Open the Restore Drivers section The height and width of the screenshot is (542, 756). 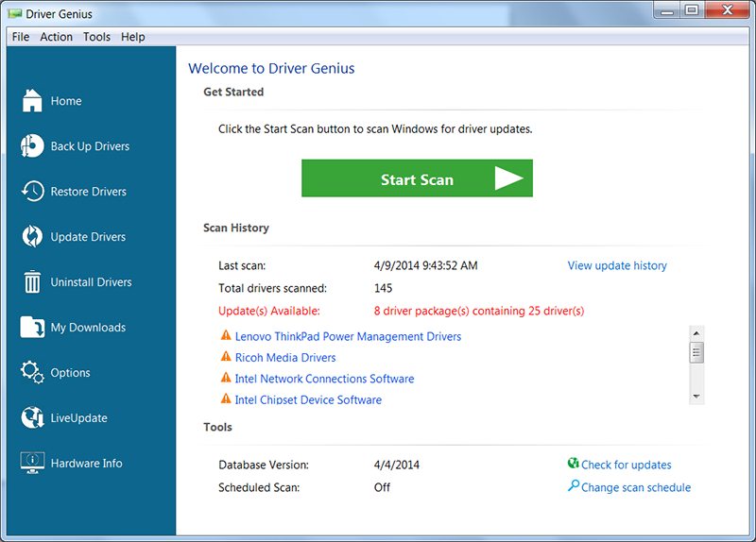[89, 192]
